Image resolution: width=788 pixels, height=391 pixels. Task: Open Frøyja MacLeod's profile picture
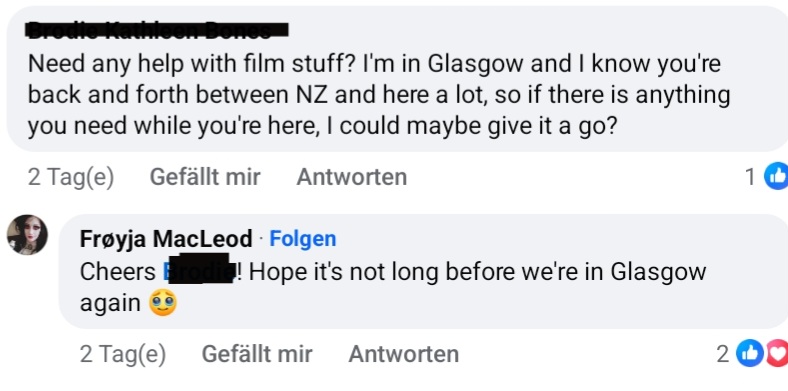click(x=27, y=234)
